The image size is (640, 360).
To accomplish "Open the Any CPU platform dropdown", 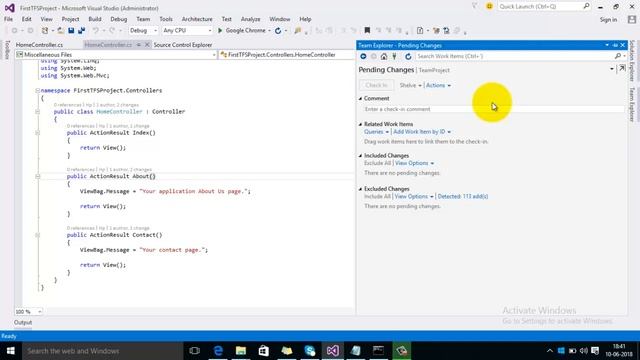I will pos(187,31).
